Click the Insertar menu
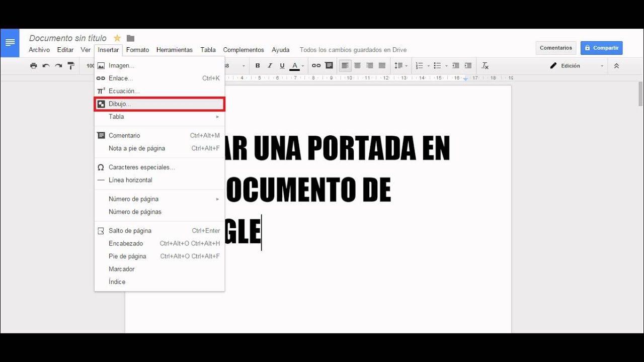The height and width of the screenshot is (362, 644). tap(108, 50)
